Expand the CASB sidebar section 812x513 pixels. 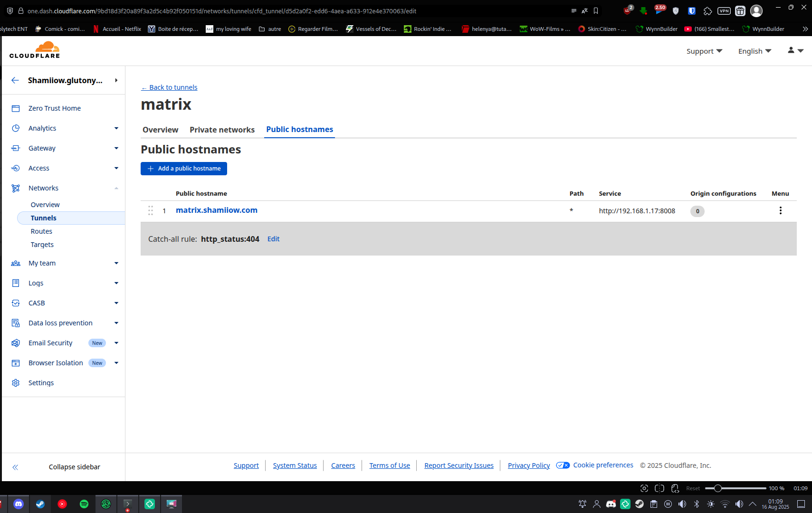click(116, 303)
